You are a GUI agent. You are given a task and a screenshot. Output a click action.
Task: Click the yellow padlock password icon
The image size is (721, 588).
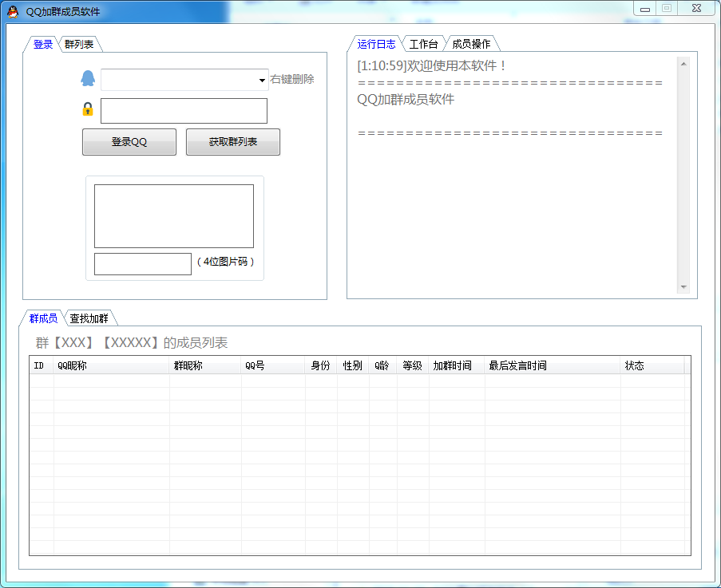tap(87, 109)
